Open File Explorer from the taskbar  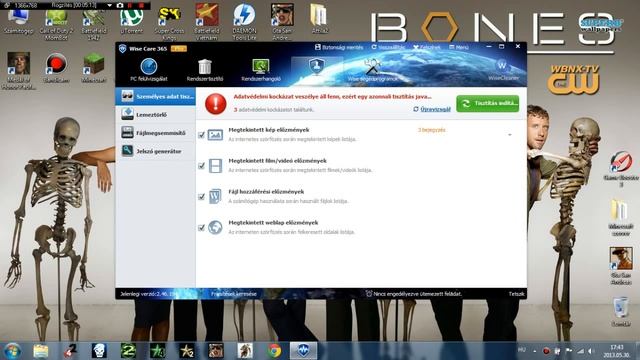40,351
